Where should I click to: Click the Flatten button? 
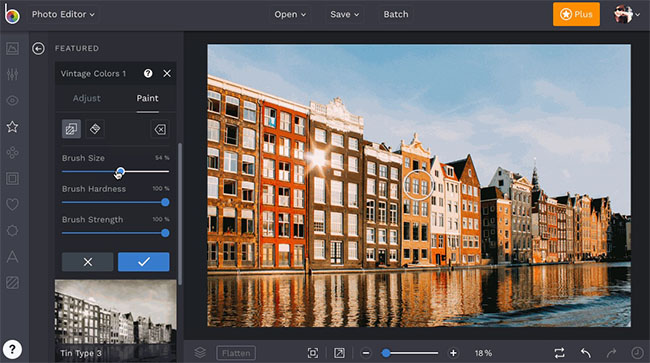tap(236, 353)
